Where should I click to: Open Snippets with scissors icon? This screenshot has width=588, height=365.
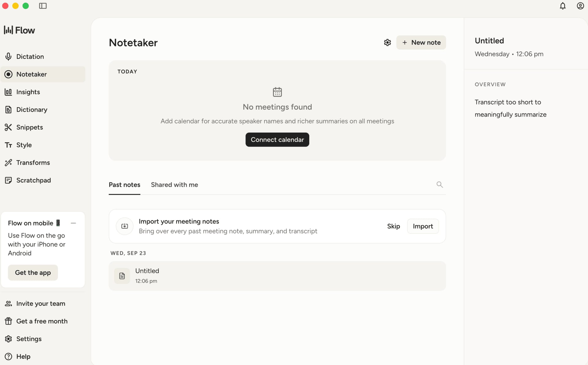coord(43,127)
